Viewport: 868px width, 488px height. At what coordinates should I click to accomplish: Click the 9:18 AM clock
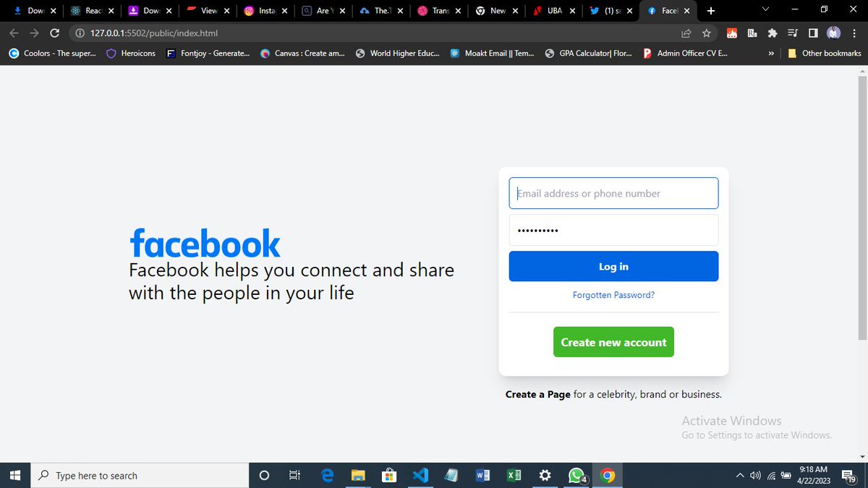pyautogui.click(x=813, y=470)
